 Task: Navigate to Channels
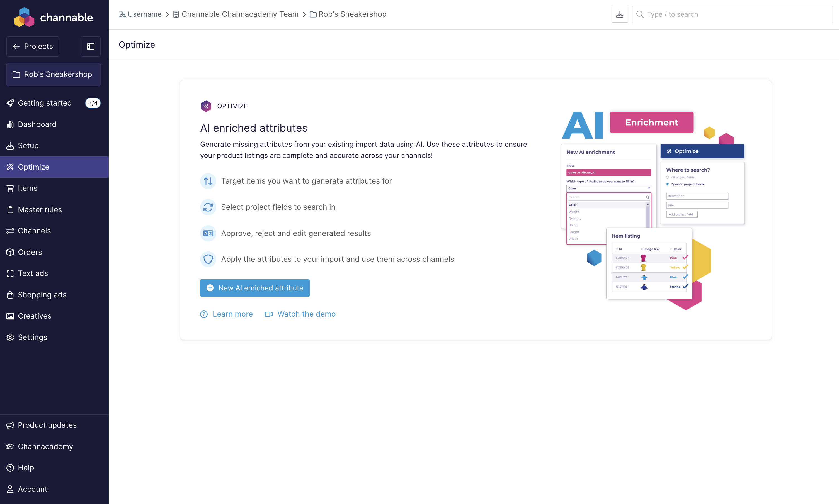pos(34,231)
